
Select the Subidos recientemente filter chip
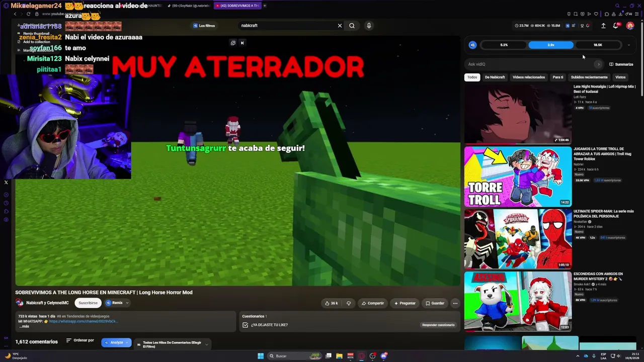589,77
